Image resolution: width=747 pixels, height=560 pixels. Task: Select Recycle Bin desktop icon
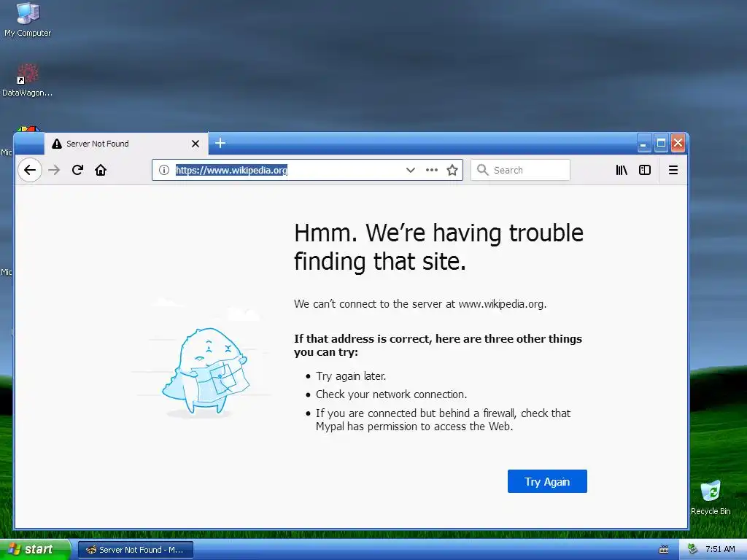coord(711,497)
